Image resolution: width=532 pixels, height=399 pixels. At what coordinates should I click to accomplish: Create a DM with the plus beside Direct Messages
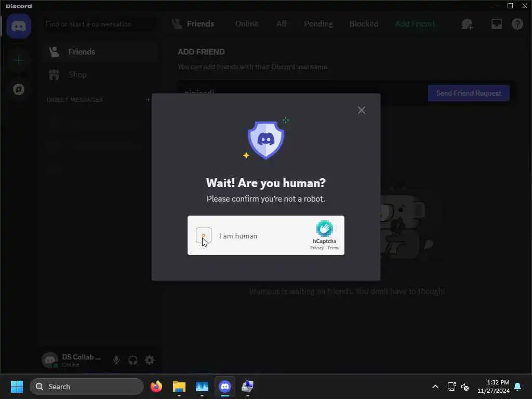point(148,100)
